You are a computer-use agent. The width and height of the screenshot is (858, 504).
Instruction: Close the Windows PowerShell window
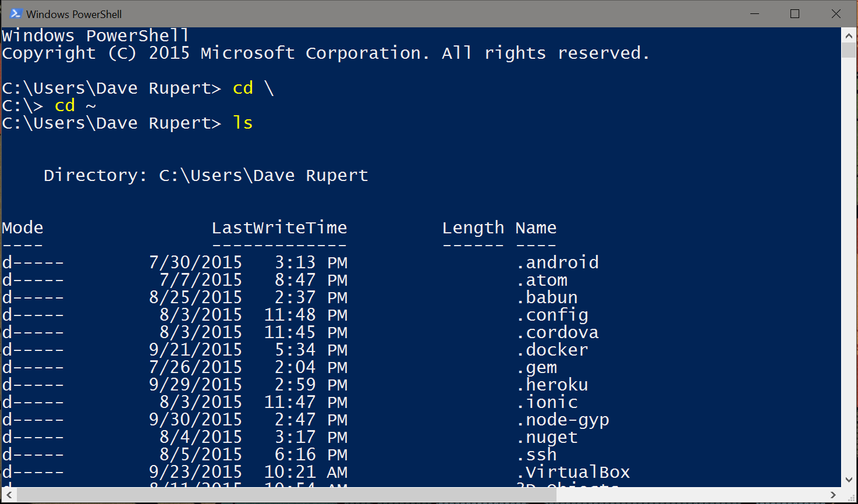coord(836,13)
